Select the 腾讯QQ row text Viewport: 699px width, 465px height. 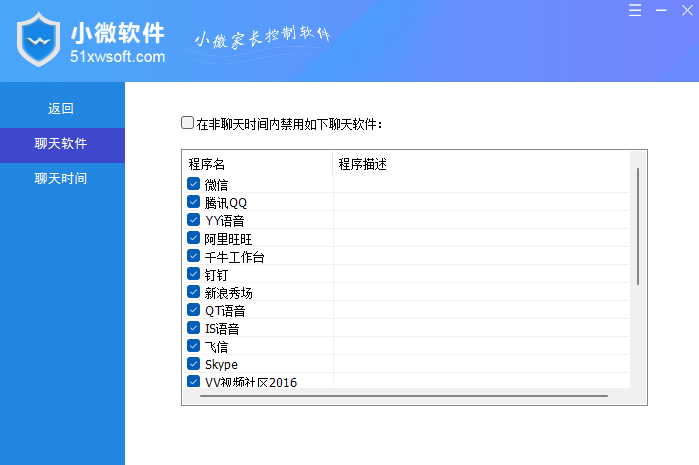point(226,203)
